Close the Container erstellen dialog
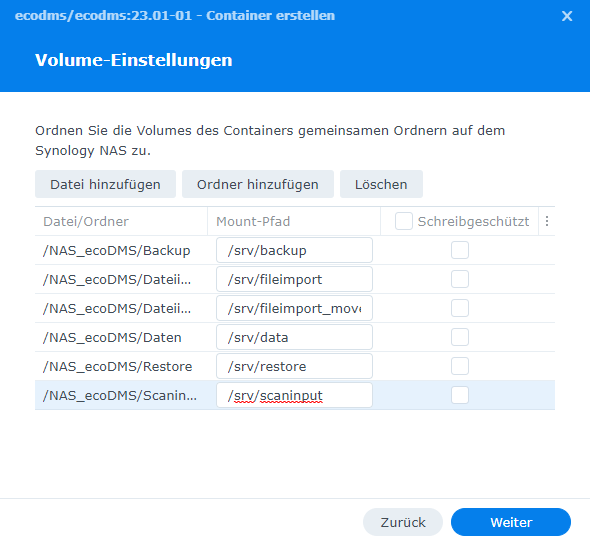This screenshot has width=590, height=542. (567, 16)
